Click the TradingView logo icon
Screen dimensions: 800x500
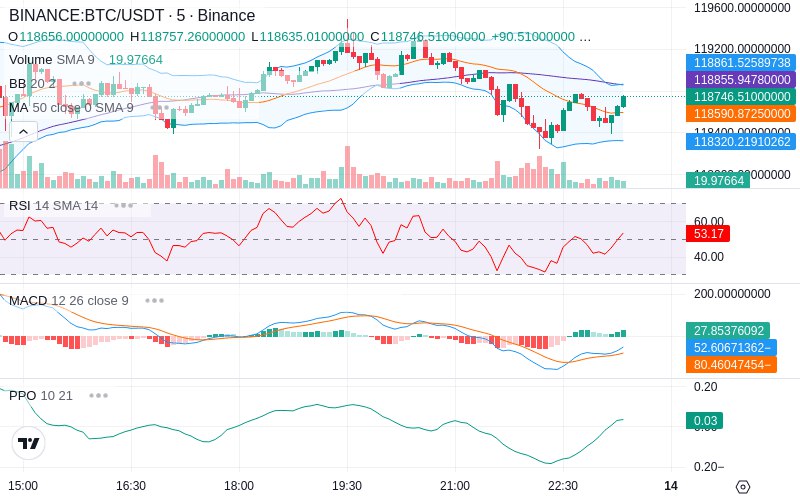[29, 443]
